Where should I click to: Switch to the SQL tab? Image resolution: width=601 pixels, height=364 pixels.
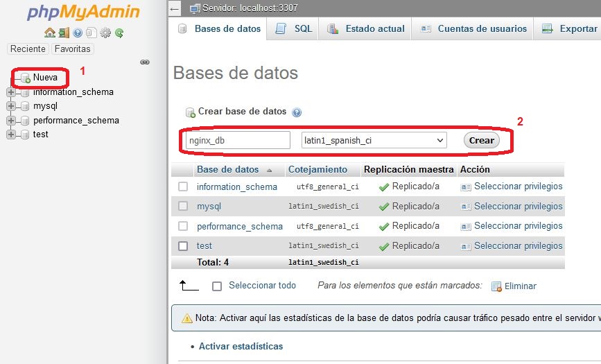[x=294, y=29]
